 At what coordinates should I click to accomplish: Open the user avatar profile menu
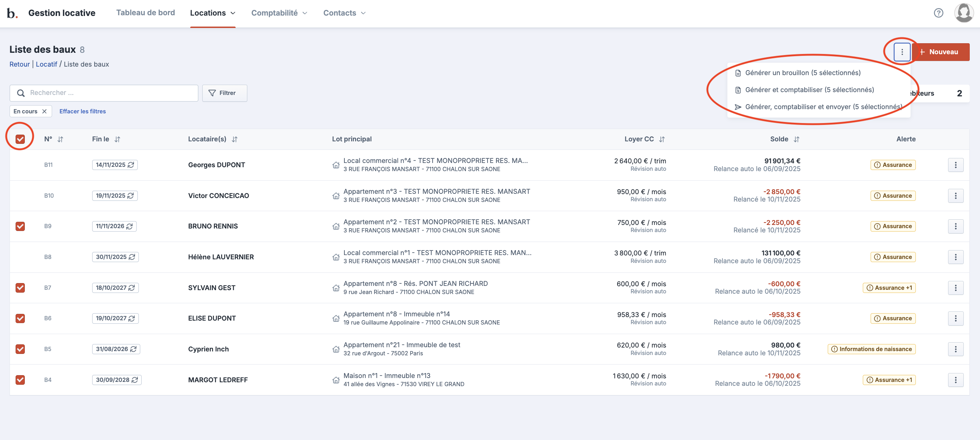[963, 13]
